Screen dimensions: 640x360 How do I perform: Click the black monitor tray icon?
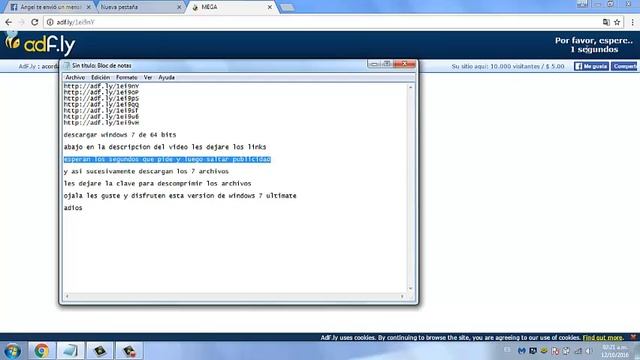point(533,351)
